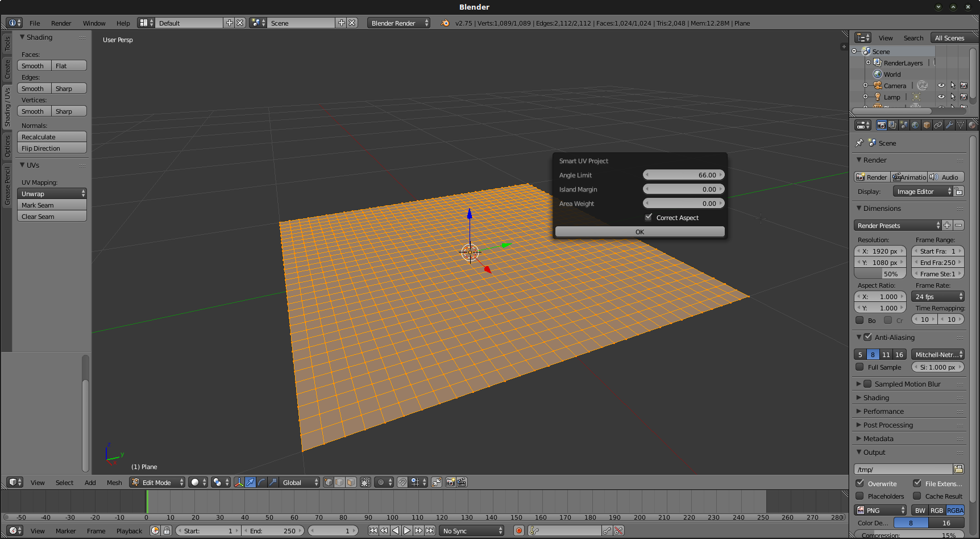Expand the Performance panel
Screen dimensions: 980x539
(883, 411)
